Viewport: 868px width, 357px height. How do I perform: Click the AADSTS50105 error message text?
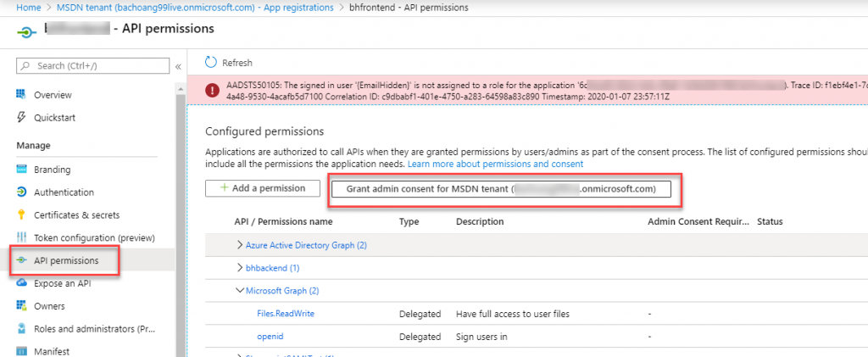547,91
